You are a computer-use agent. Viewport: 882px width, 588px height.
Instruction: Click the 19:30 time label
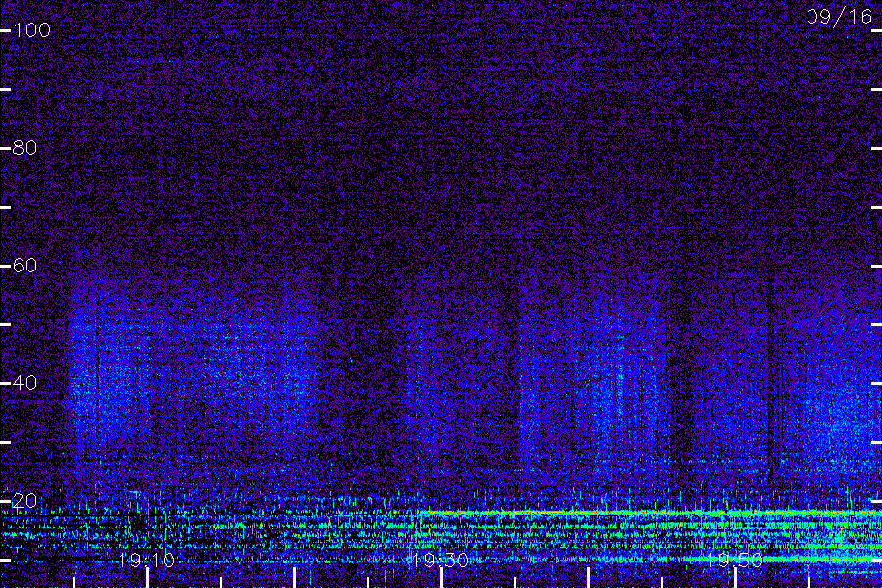pos(440,560)
